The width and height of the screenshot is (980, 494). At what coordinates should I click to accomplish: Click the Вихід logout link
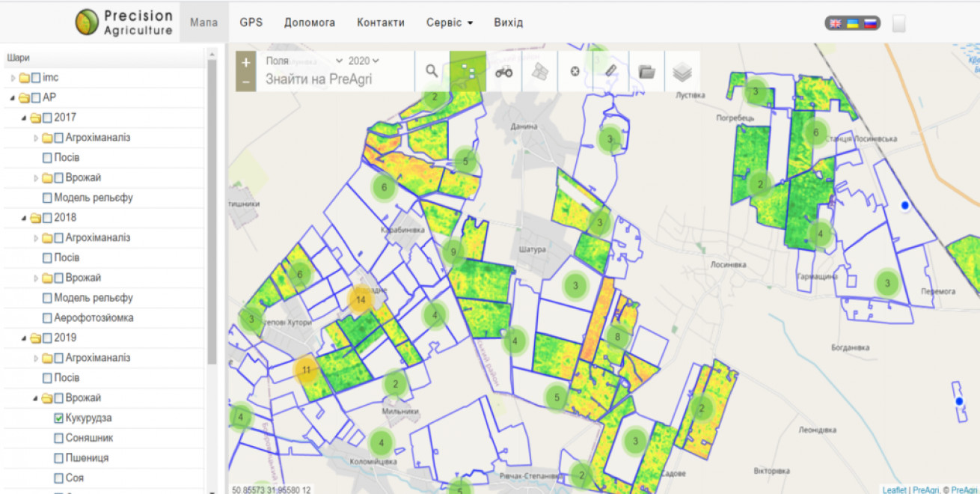[509, 22]
